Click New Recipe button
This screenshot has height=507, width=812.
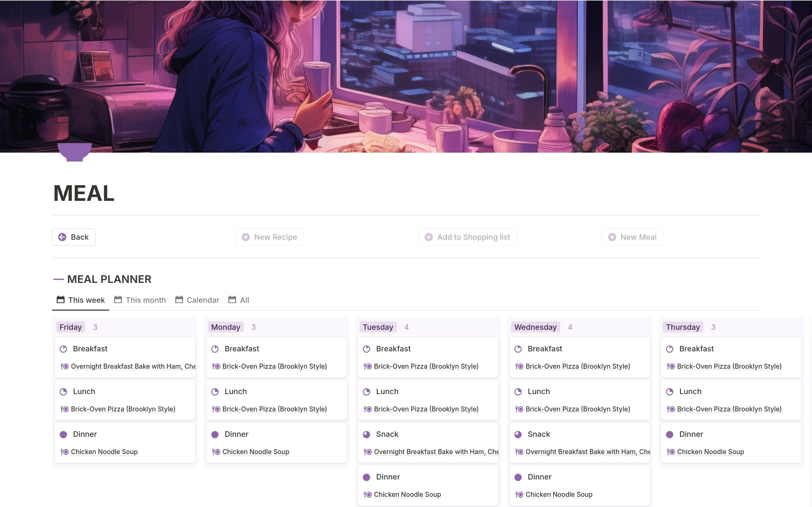[x=270, y=236]
